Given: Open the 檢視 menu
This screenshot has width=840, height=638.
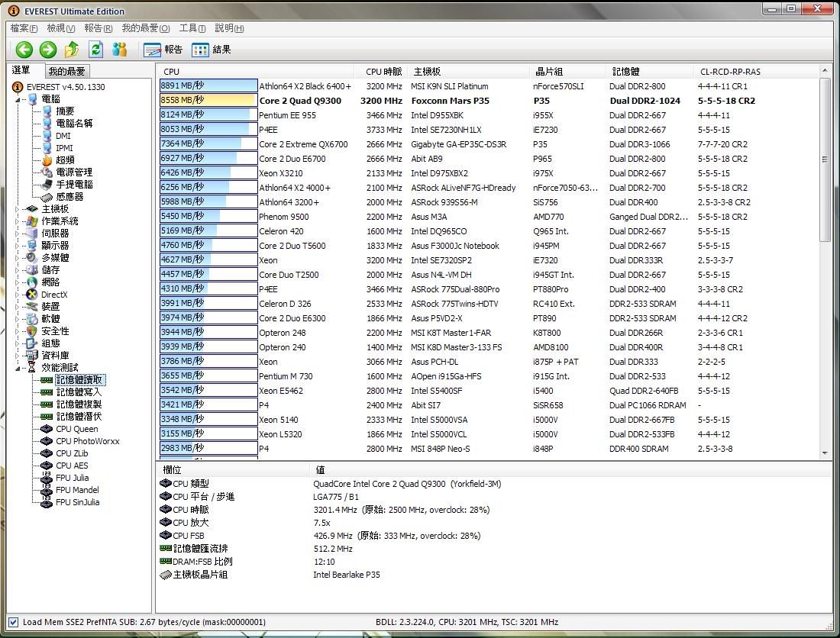Looking at the screenshot, I should (61, 27).
